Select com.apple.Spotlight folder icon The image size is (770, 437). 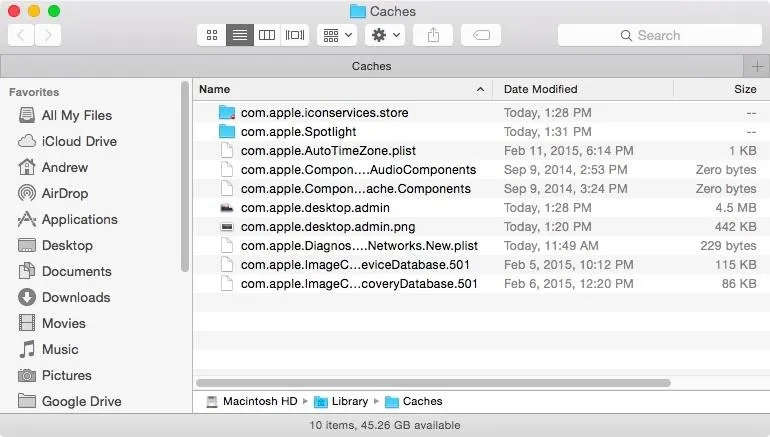pyautogui.click(x=227, y=132)
